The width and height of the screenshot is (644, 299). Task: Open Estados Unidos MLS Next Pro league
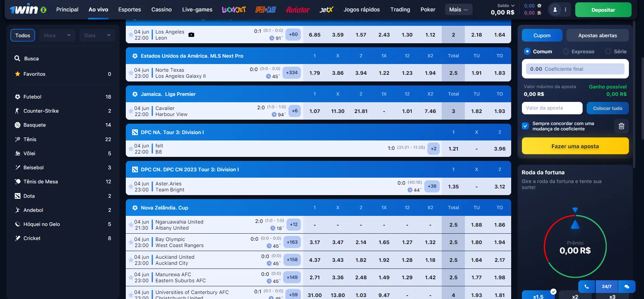pos(192,56)
